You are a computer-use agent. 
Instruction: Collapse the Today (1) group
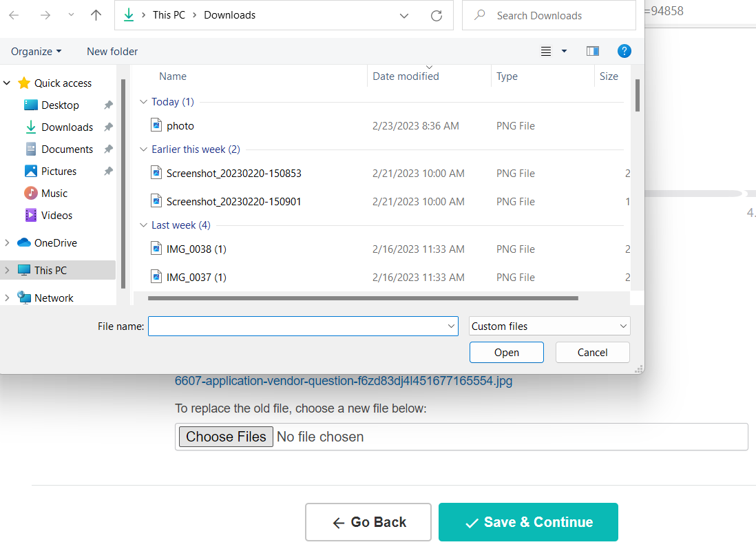143,102
